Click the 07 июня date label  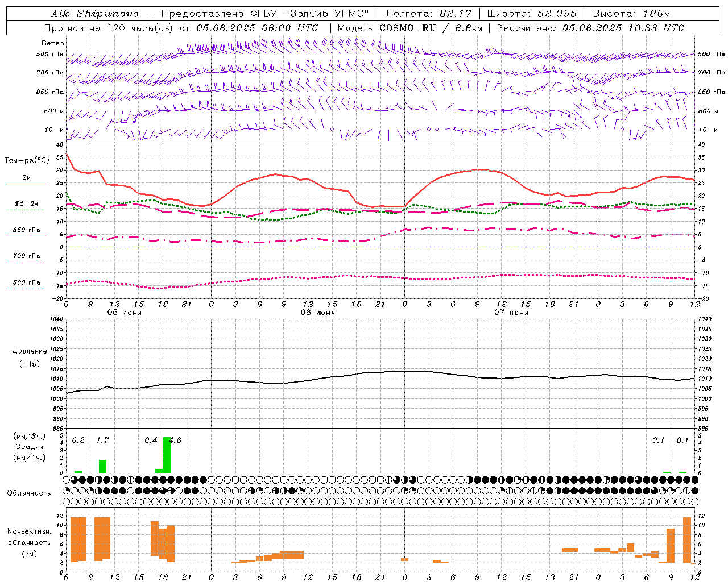tap(511, 313)
